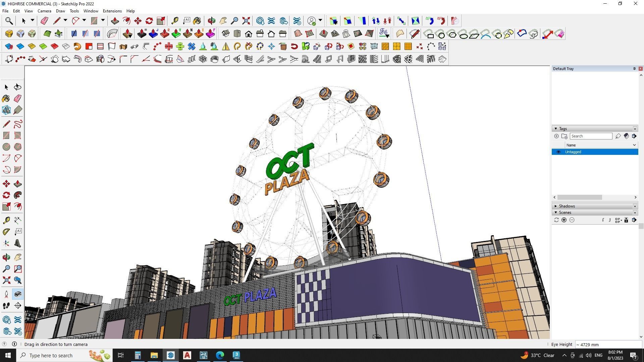
Task: Select the Tag tool in left toolbar
Action: (x=18, y=110)
